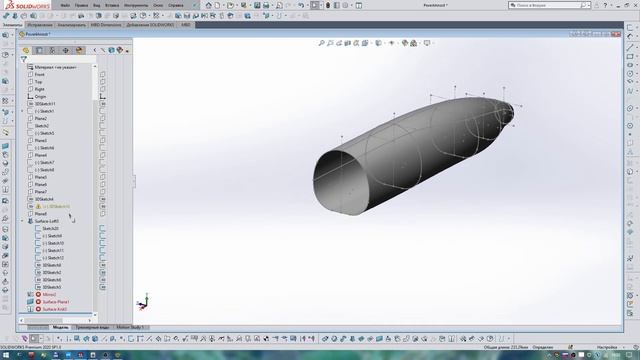Undo the last action using the Undo arrow
The width and height of the screenshot is (640, 360).
[x=301, y=5]
